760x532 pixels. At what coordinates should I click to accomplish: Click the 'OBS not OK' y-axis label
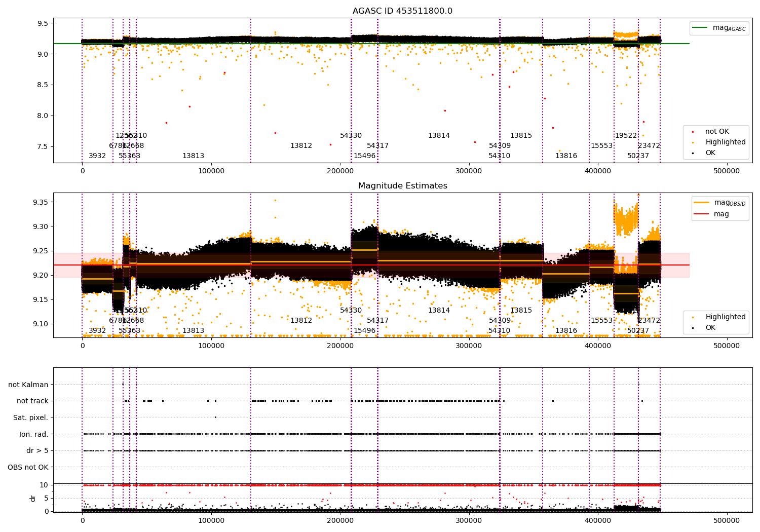tap(28, 467)
